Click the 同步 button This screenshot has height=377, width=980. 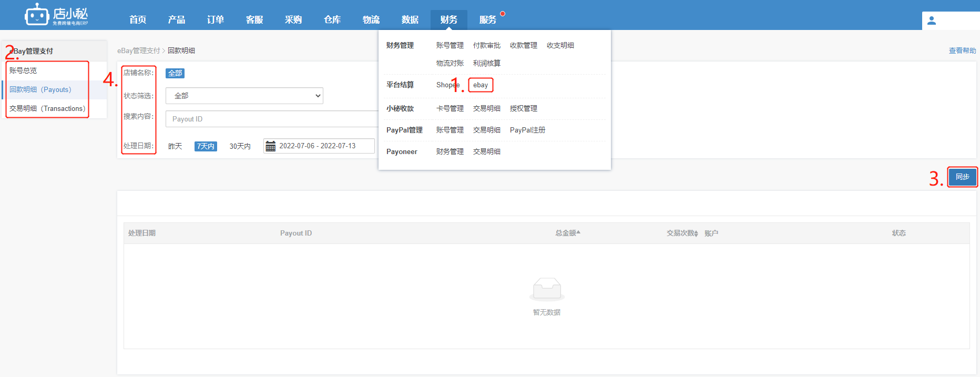(962, 177)
